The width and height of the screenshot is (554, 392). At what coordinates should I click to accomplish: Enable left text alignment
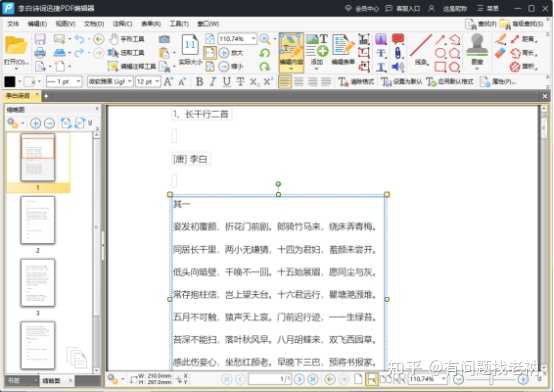tap(285, 82)
